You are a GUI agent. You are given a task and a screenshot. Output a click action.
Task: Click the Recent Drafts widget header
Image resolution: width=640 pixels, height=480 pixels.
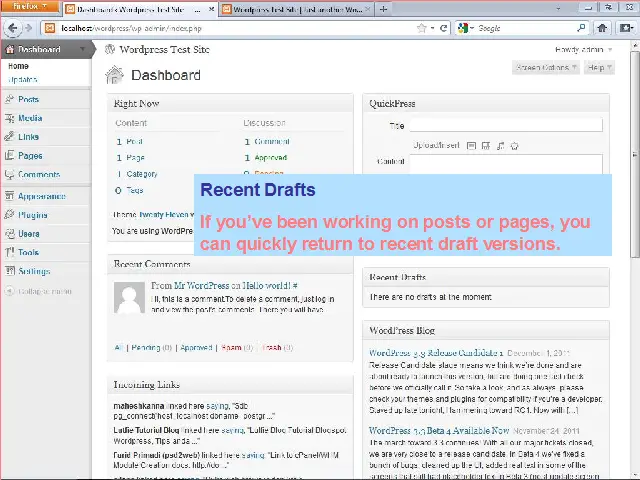[486, 277]
